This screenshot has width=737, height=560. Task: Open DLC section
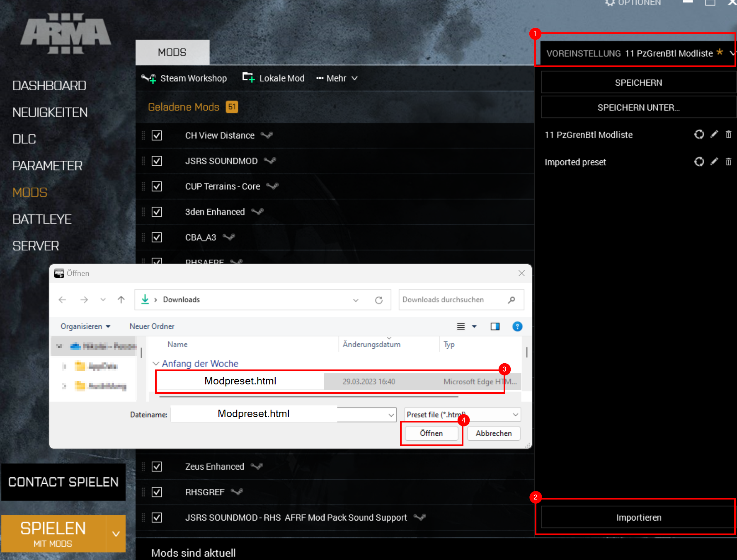(x=24, y=139)
